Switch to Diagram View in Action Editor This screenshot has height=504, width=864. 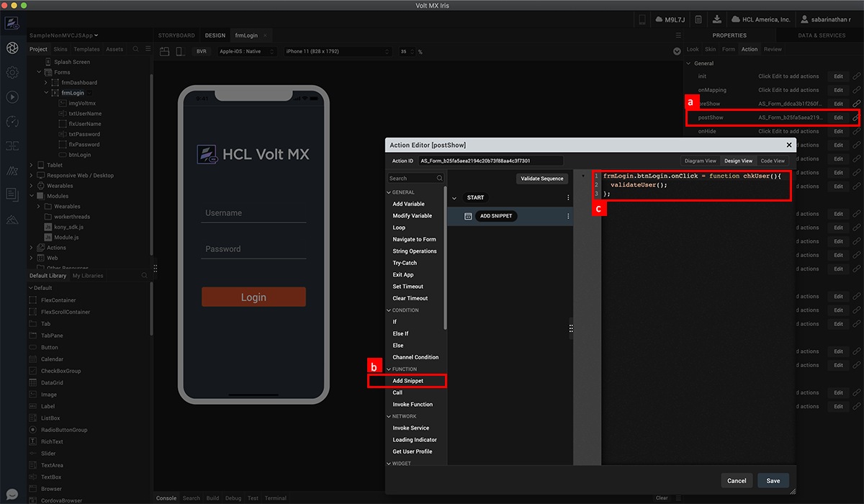coord(700,161)
